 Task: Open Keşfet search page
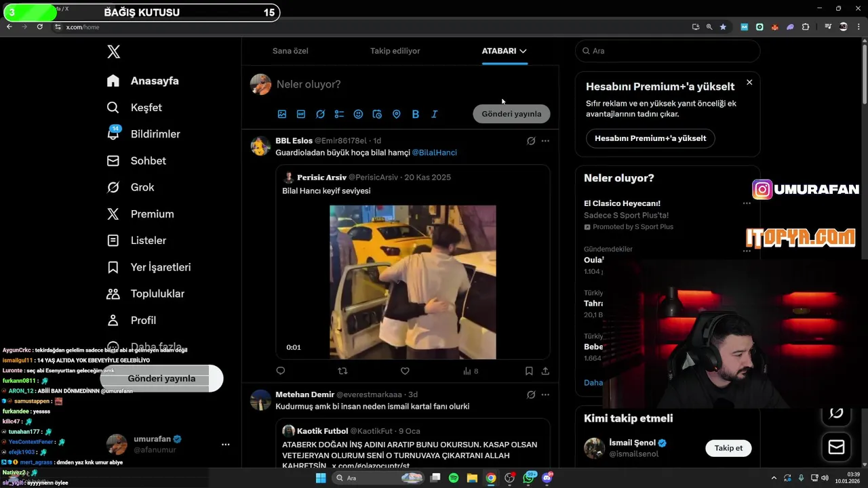click(x=135, y=107)
